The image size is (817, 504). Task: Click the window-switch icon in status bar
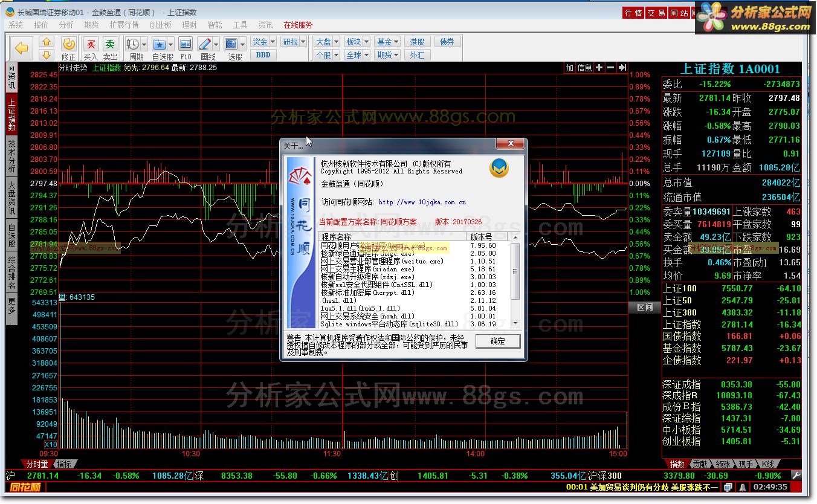click(x=728, y=487)
